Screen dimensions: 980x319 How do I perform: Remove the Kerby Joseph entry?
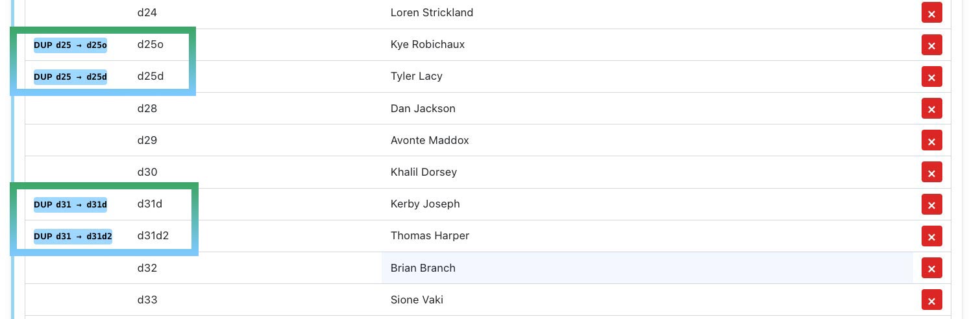click(931, 204)
